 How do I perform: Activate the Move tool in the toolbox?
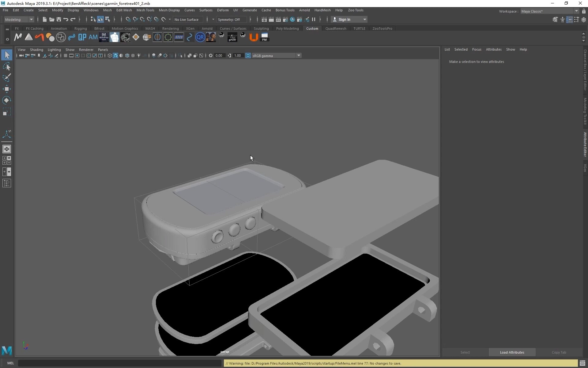(x=7, y=89)
